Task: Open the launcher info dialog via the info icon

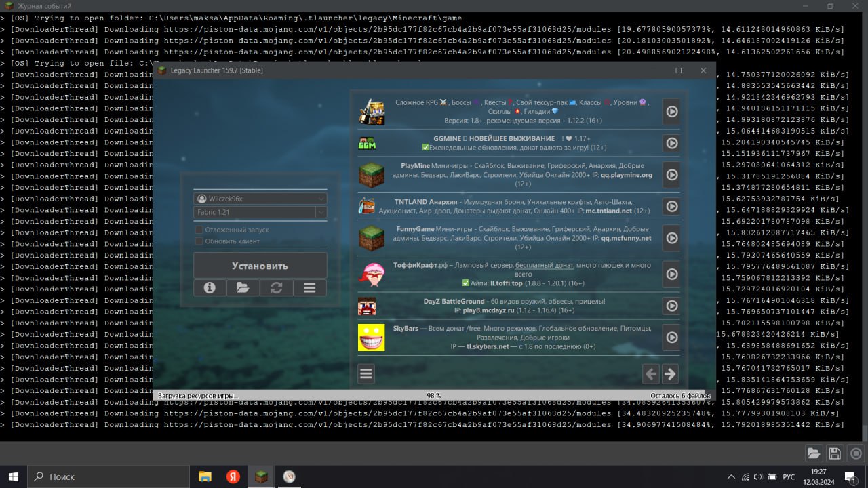Action: click(210, 287)
